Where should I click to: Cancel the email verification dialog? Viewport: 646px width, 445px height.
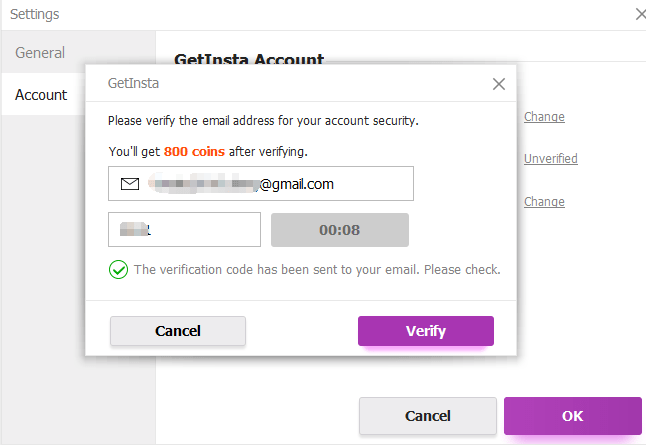click(x=178, y=331)
